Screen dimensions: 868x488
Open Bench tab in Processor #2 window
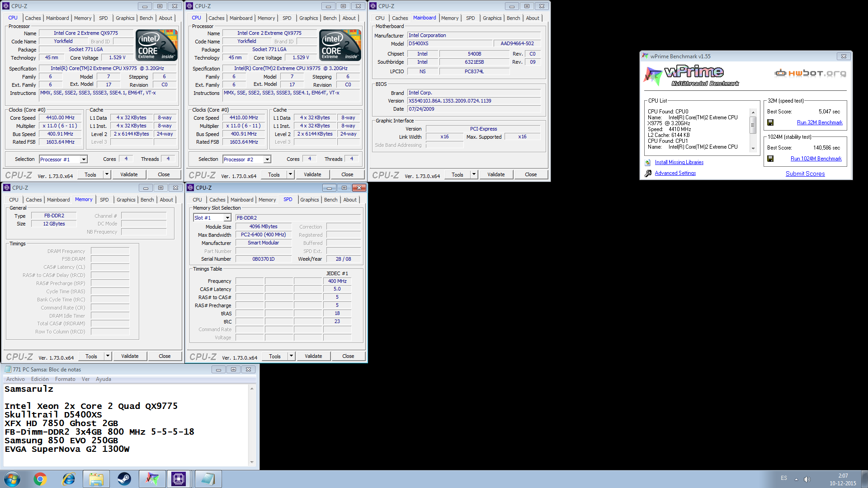coord(330,18)
